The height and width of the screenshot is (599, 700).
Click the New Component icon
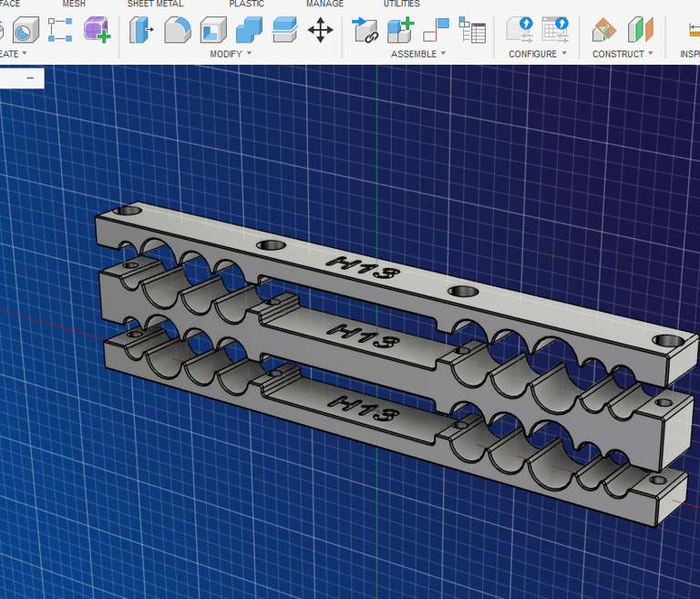pyautogui.click(x=400, y=30)
